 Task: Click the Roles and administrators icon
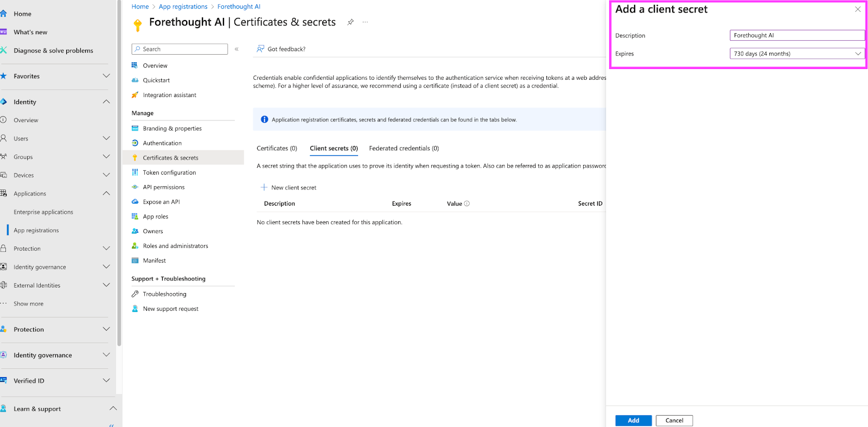coord(135,246)
